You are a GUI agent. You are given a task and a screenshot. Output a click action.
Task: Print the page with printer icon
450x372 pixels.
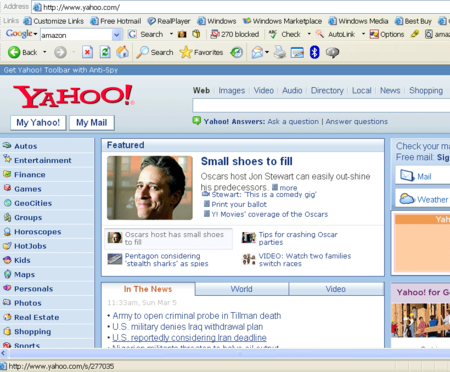click(280, 52)
